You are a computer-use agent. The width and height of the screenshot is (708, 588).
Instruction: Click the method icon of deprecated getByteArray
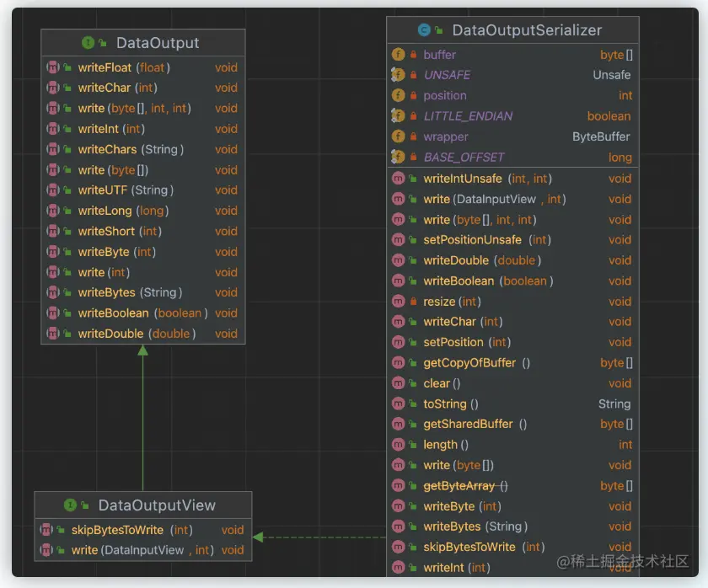coord(398,485)
